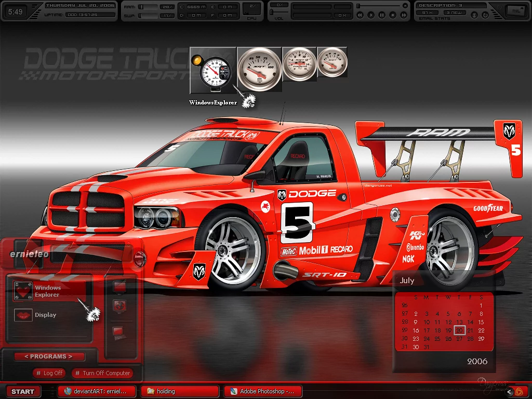The image size is (532, 399).
Task: Expand hidden tray icons with the arrow
Action: point(509,391)
